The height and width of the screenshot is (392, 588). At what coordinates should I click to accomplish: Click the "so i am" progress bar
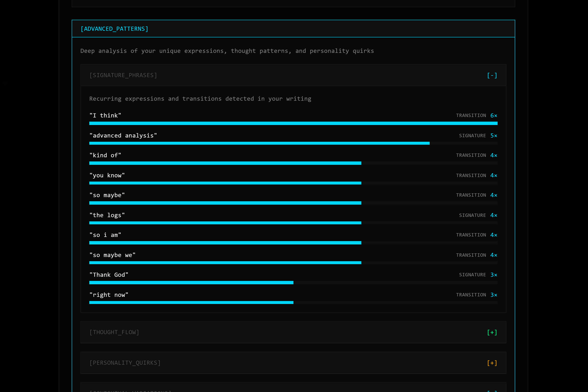[225, 243]
